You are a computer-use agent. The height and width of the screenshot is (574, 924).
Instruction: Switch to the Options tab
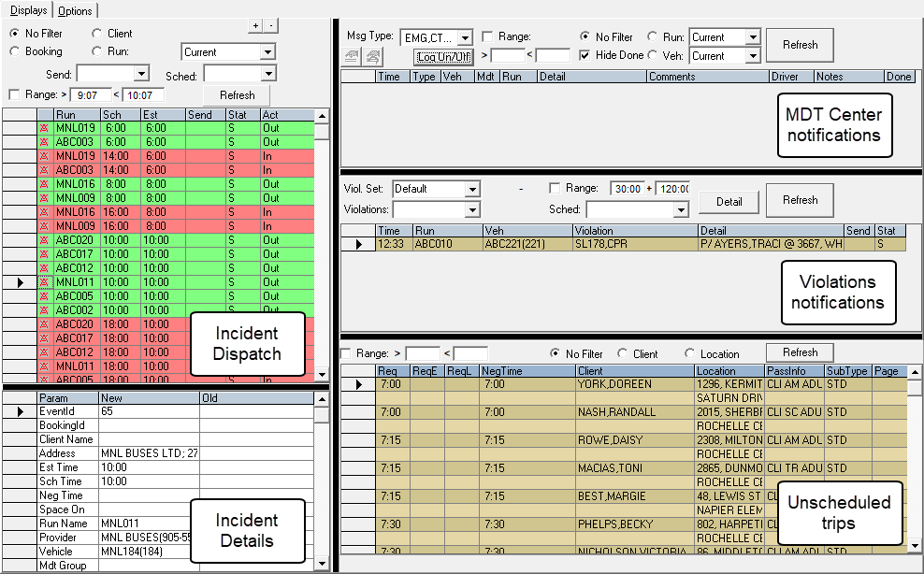[x=76, y=10]
